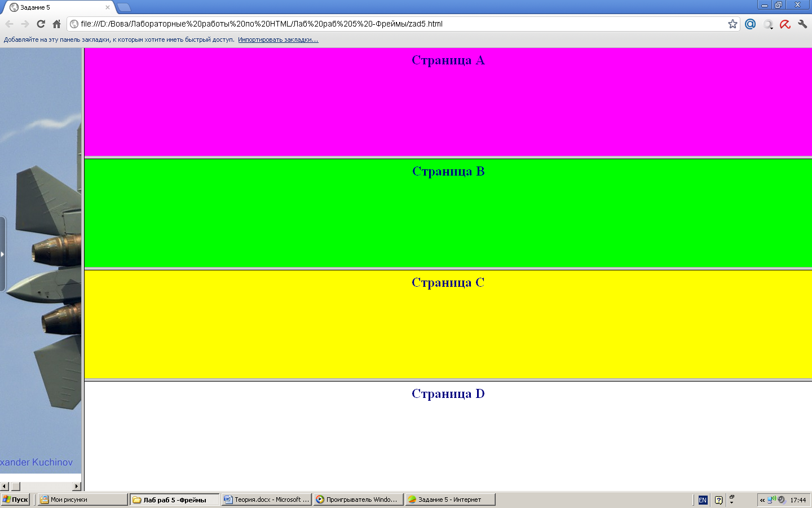The height and width of the screenshot is (508, 812).
Task: Open a new tab with the tab button
Action: coord(123,7)
